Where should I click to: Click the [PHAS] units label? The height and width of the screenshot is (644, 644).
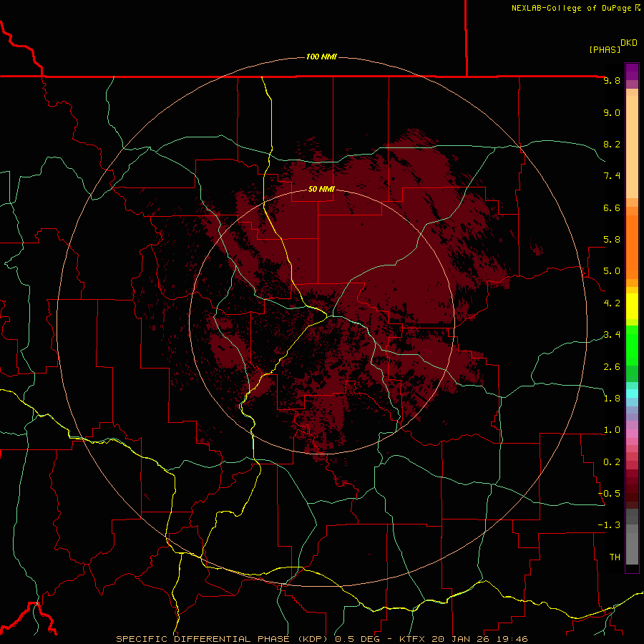pos(605,49)
